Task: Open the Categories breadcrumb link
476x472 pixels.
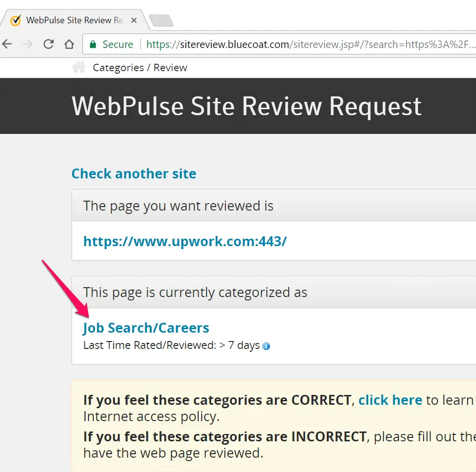Action: (119, 68)
